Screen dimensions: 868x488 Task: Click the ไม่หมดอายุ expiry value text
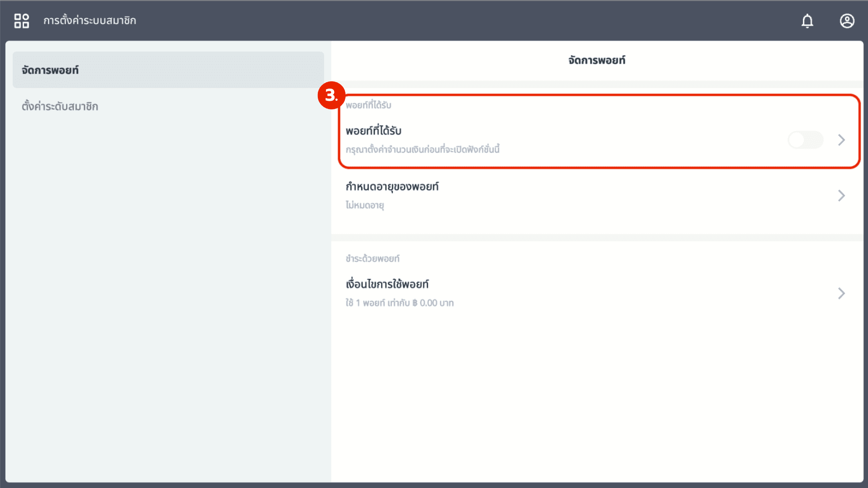[x=365, y=205]
